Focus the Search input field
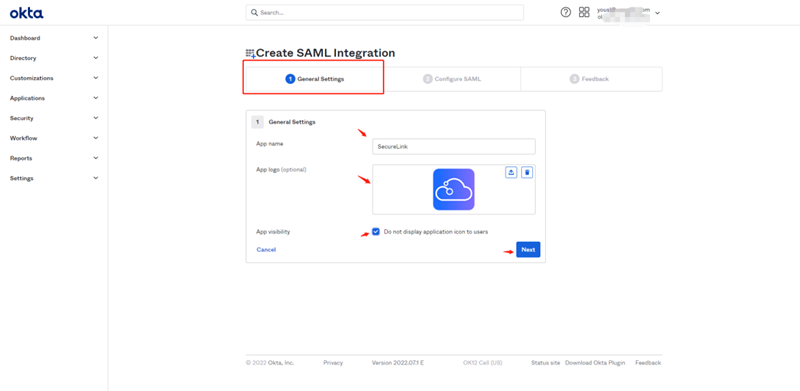 [385, 12]
